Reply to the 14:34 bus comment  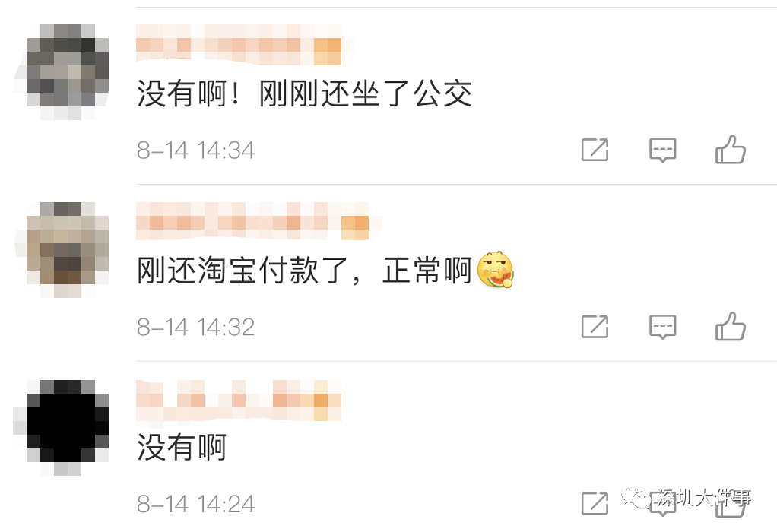pyautogui.click(x=662, y=150)
